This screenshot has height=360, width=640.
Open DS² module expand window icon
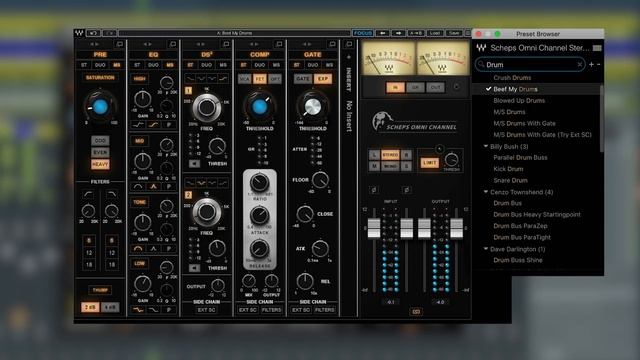coord(226,44)
